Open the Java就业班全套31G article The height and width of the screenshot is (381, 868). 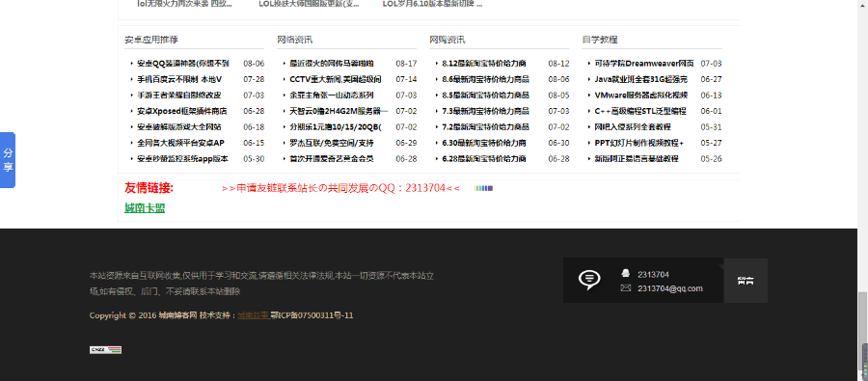[x=641, y=79]
